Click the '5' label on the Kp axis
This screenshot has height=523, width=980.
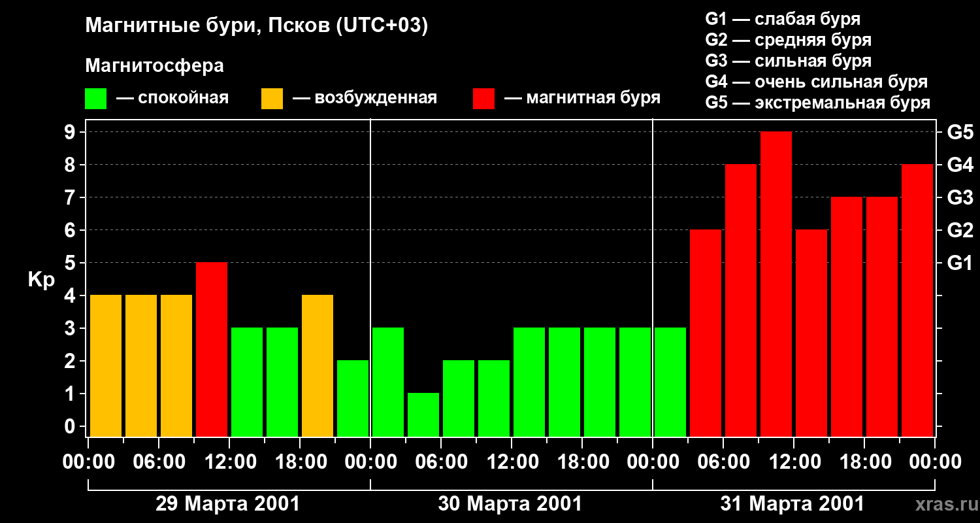point(71,263)
